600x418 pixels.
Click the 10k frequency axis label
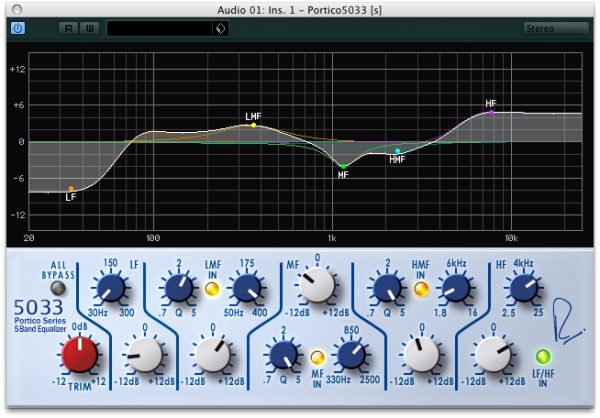(511, 238)
